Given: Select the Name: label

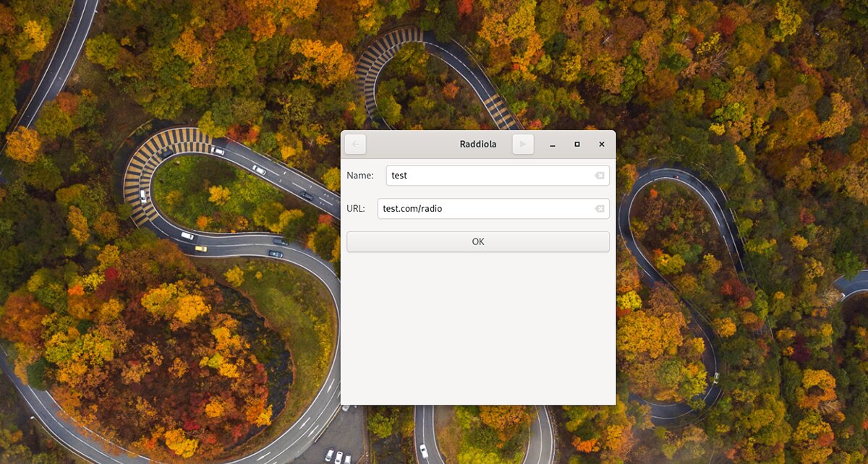Looking at the screenshot, I should click(360, 176).
